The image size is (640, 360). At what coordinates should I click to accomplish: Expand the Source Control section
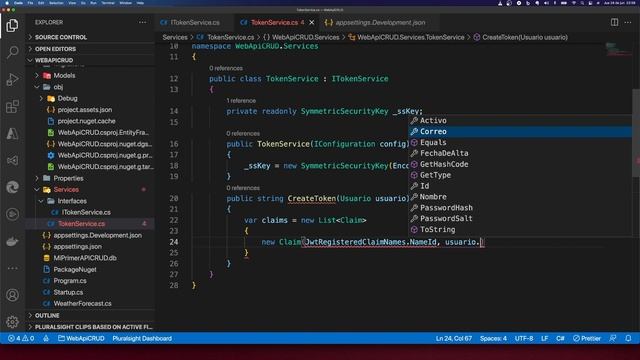(x=90, y=37)
